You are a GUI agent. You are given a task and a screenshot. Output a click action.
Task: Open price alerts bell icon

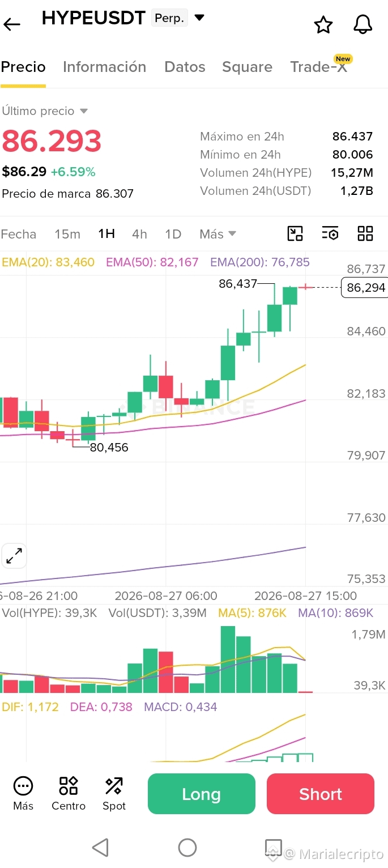click(x=363, y=24)
